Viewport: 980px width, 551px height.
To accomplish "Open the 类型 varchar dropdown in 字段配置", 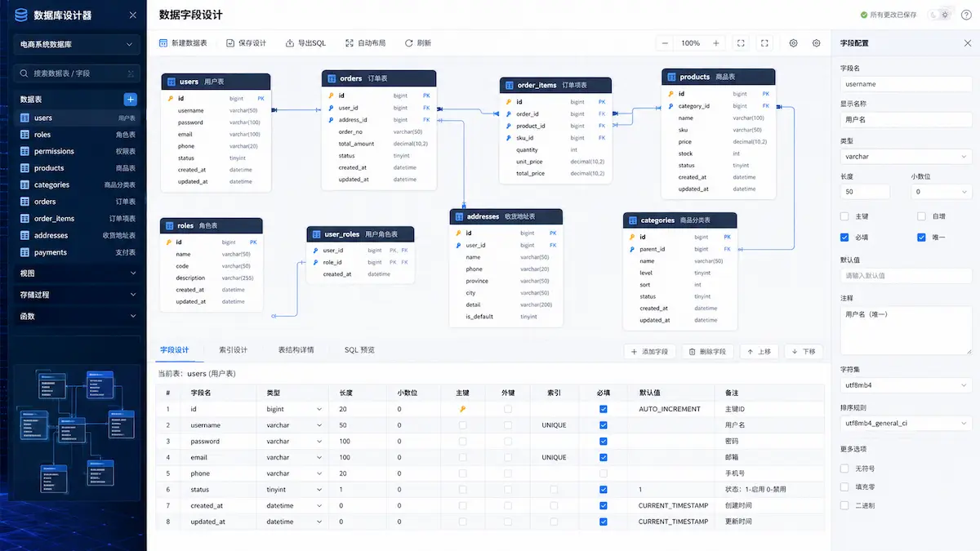I will point(906,156).
